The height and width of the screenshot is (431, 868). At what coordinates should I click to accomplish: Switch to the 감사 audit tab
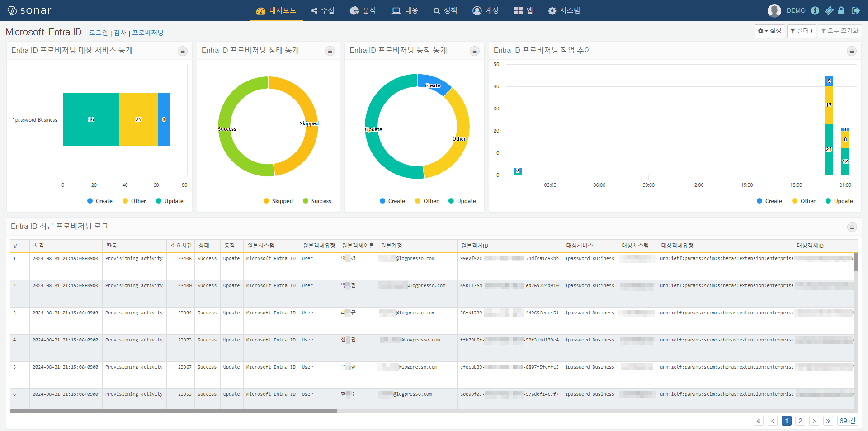pos(120,33)
